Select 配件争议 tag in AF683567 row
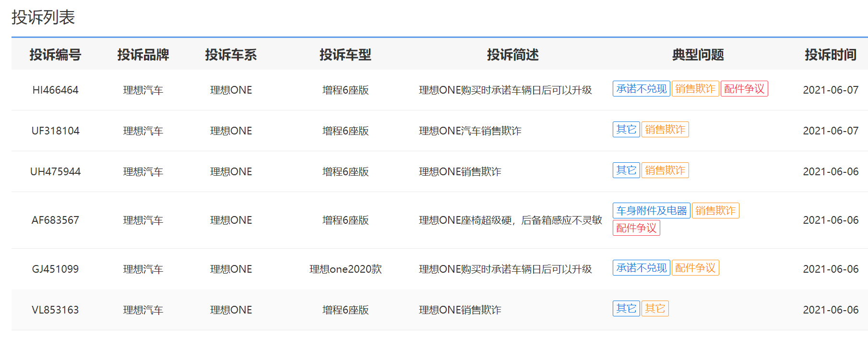The height and width of the screenshot is (338, 868). click(636, 228)
